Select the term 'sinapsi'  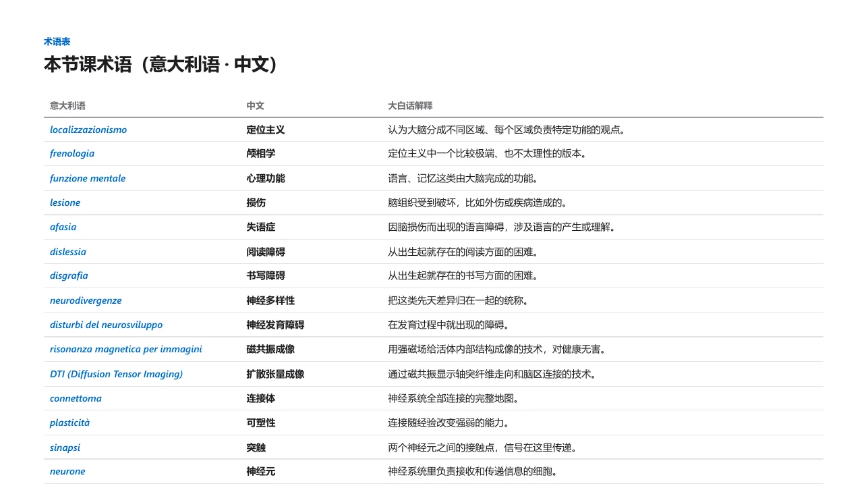tap(65, 448)
